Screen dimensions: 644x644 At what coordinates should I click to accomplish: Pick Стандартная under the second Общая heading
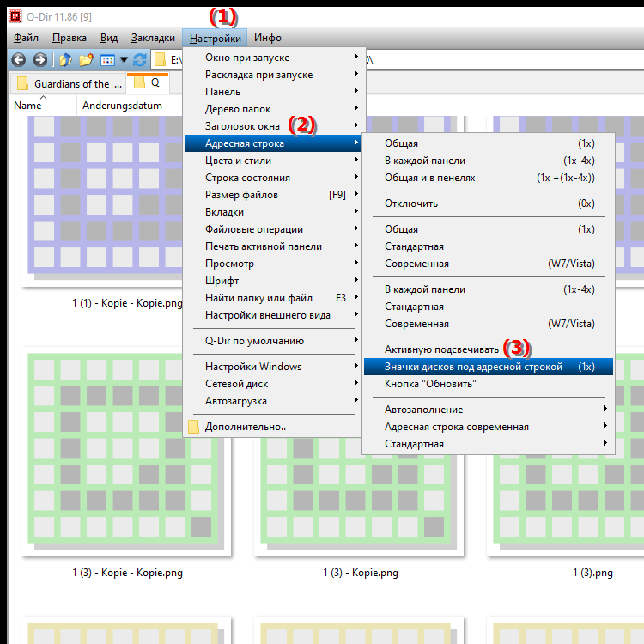click(x=489, y=246)
